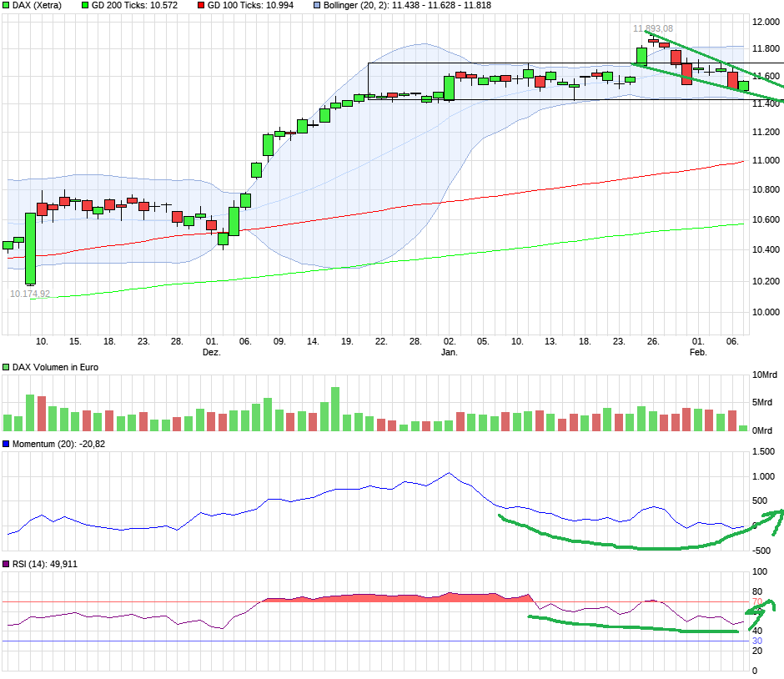
Task: Click the 'Feb.' month label on time axis
Action: (698, 352)
